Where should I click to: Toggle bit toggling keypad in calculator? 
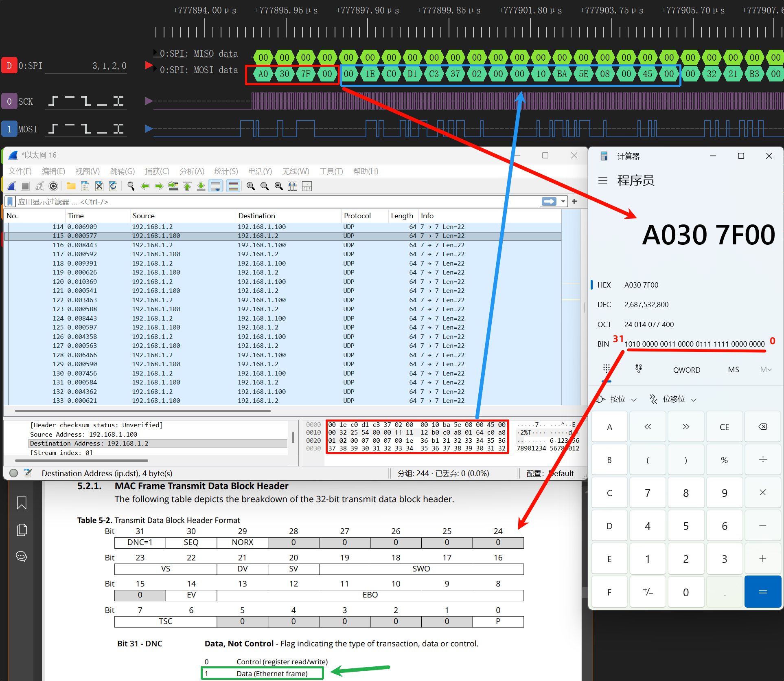[x=638, y=369]
